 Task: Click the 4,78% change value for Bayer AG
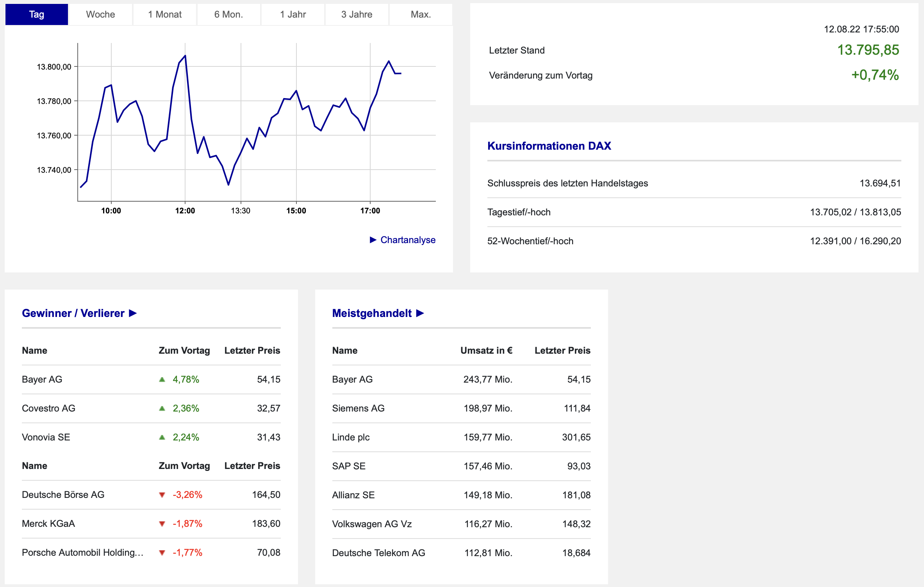(x=186, y=379)
